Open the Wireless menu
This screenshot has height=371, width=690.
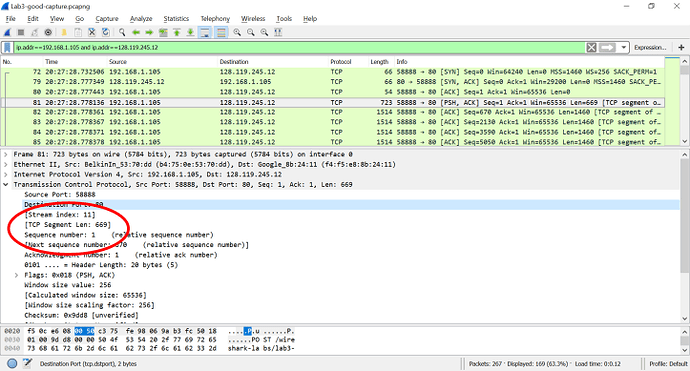click(x=253, y=18)
